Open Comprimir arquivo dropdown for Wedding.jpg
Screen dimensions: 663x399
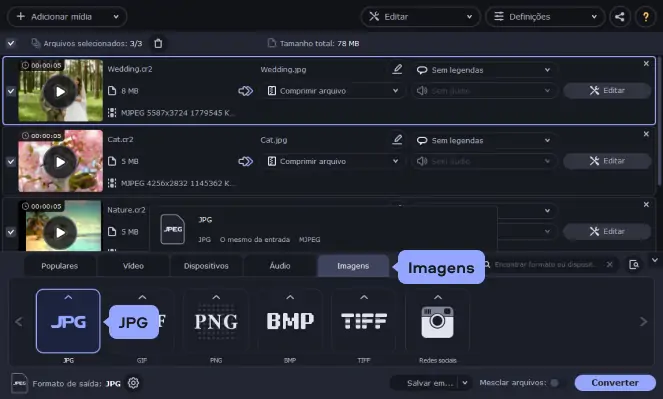[x=333, y=91]
